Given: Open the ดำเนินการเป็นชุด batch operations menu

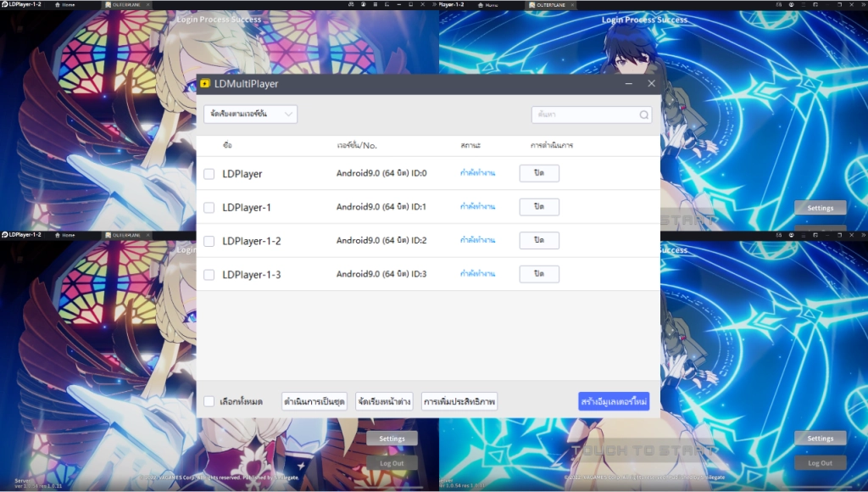Looking at the screenshot, I should (x=314, y=400).
